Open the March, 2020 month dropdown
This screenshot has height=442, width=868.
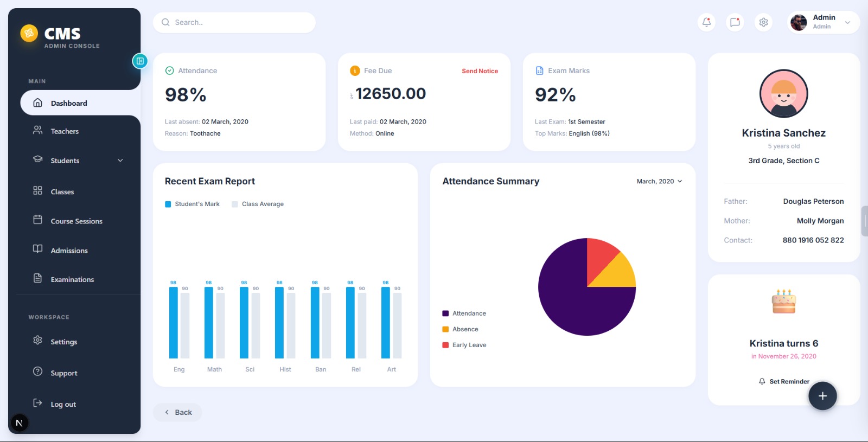click(x=659, y=182)
